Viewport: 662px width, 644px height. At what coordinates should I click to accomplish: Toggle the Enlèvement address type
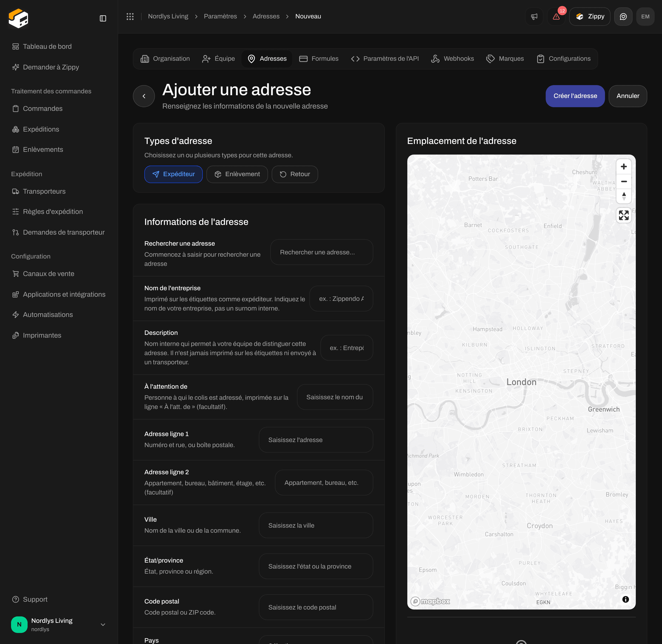237,174
